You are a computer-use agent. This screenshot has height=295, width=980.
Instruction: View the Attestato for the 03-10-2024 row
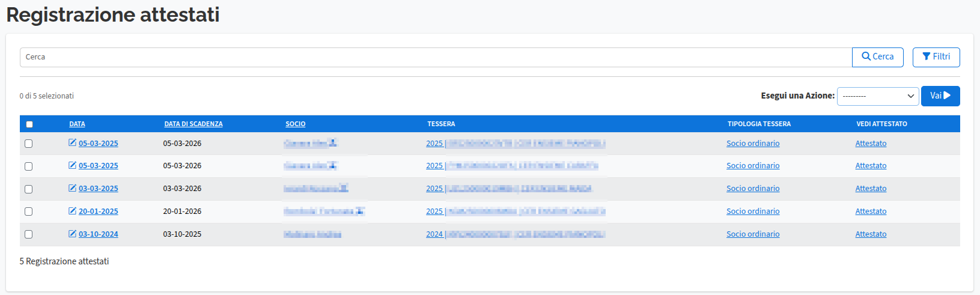click(x=871, y=234)
